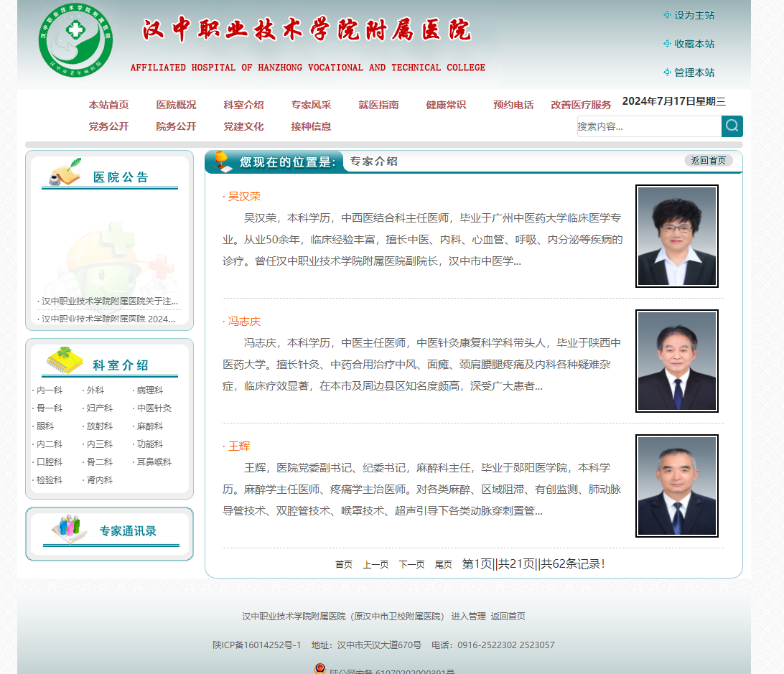The height and width of the screenshot is (674, 784).
Task: Open the 预约电话 menu item
Action: pos(513,105)
